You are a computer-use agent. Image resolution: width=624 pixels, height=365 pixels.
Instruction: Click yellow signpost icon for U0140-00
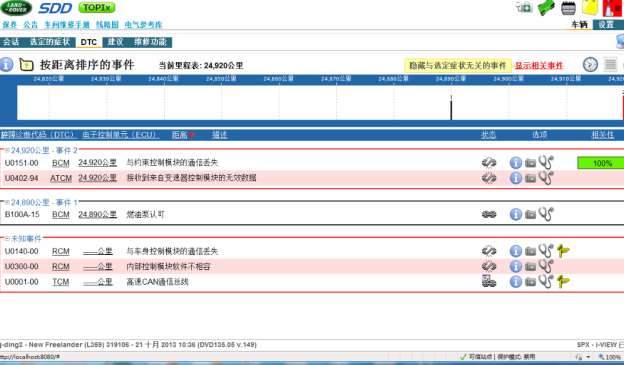[x=563, y=251]
